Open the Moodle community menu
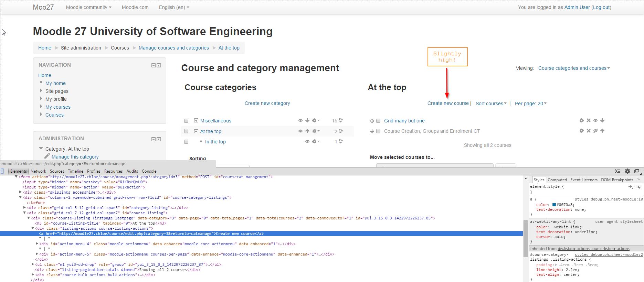Viewport: 644px width, 282px height. tap(89, 7)
